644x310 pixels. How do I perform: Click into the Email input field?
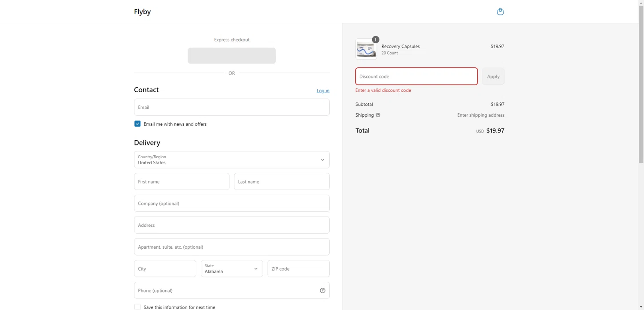[x=231, y=107]
